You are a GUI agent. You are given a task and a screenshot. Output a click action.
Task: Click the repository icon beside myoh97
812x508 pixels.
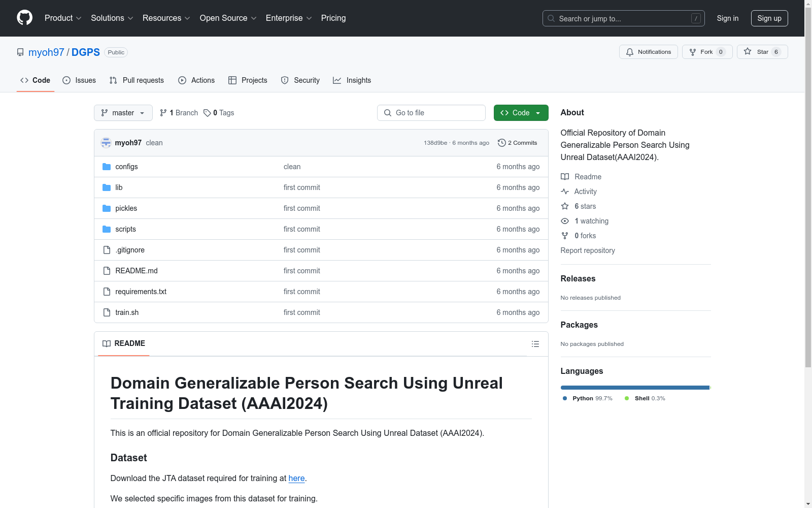pyautogui.click(x=20, y=52)
